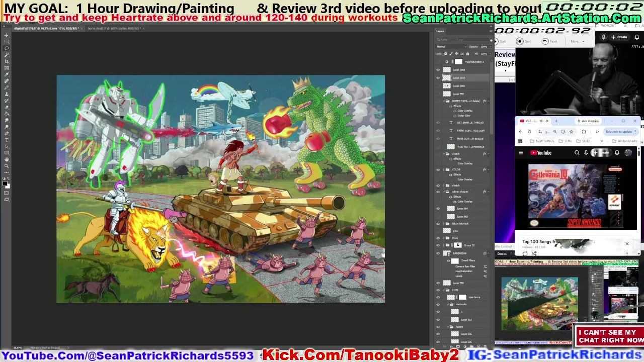Open the Normal blend mode dropdown
This screenshot has height=362, width=644.
pyautogui.click(x=451, y=47)
